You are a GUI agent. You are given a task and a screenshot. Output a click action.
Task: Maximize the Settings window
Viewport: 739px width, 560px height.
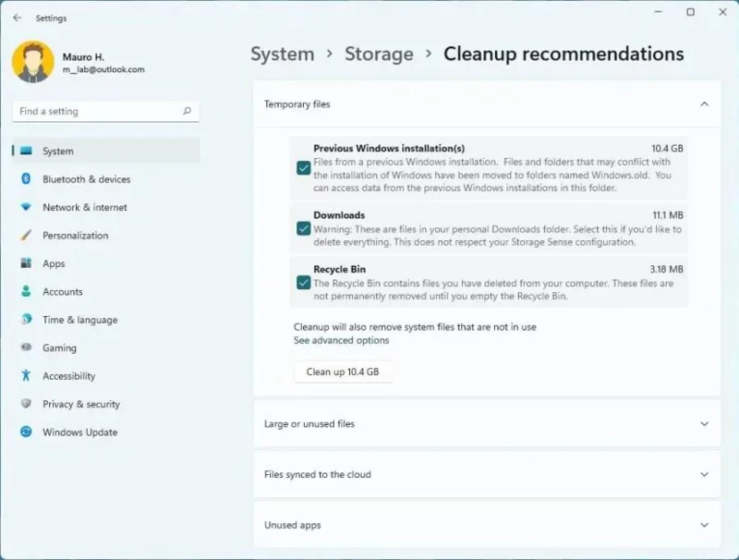coord(690,12)
